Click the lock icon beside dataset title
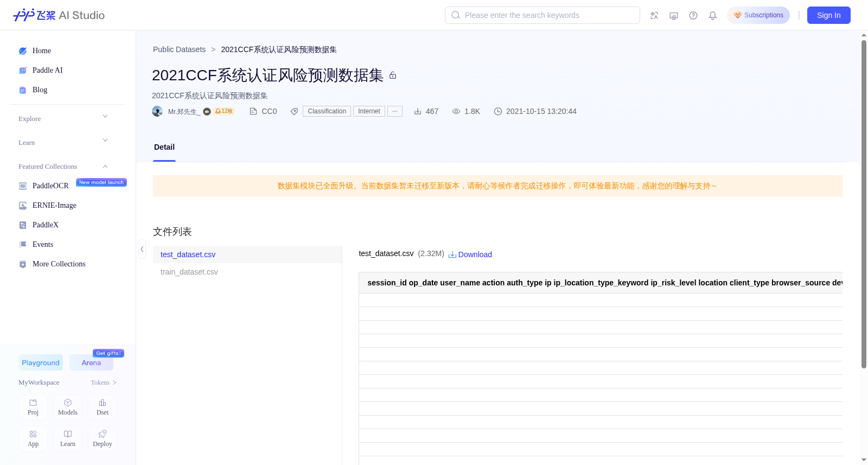 click(x=393, y=75)
